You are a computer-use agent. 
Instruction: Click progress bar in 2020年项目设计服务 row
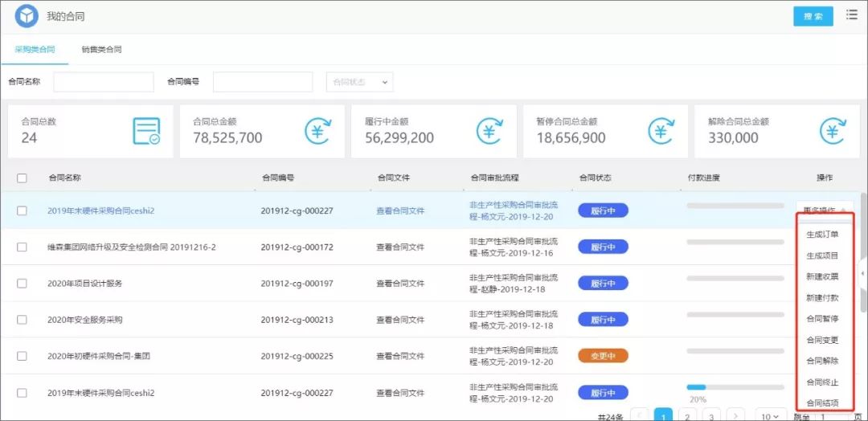pyautogui.click(x=735, y=278)
